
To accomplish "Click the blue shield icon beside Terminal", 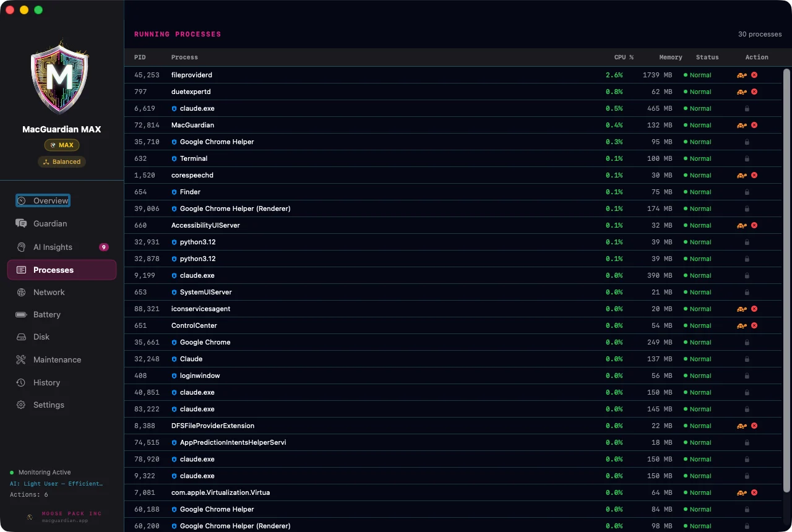I will [174, 158].
